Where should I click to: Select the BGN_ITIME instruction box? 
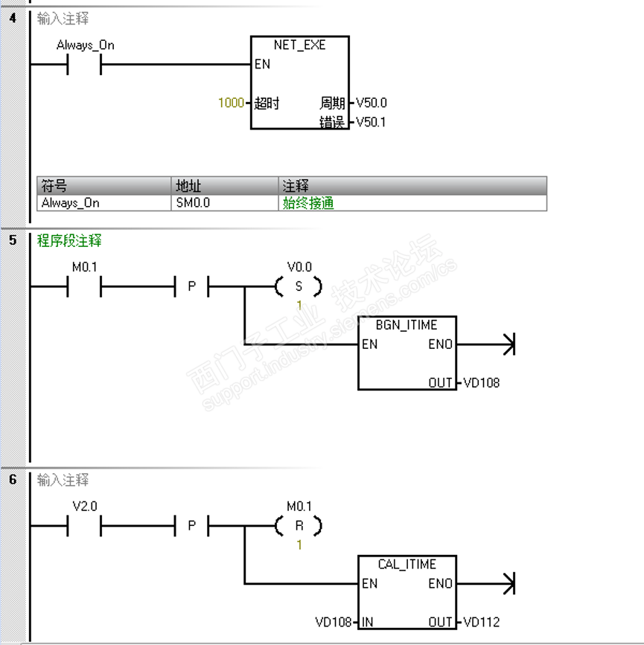tap(407, 353)
